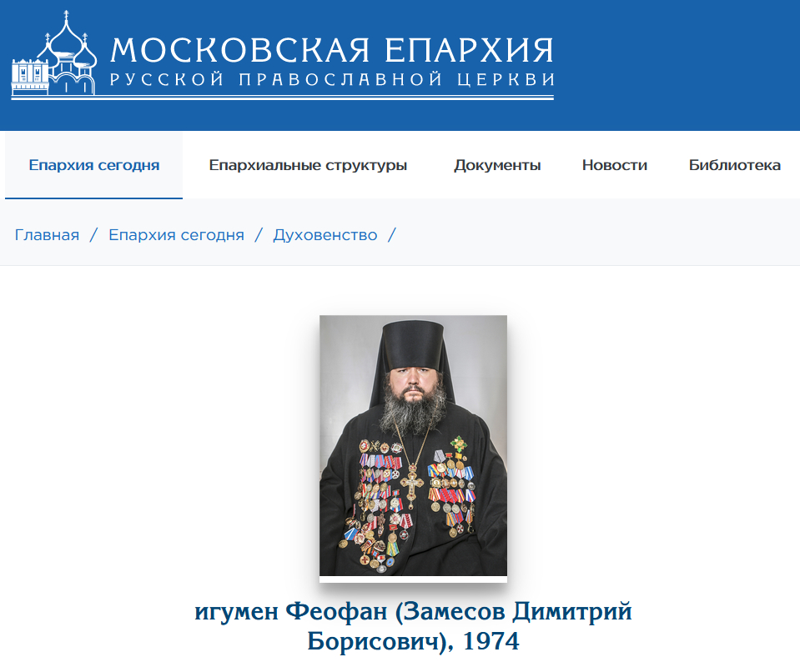Click the МОСКОВСКАЯ ЕПАРХИЯ site title
This screenshot has height=672, width=800.
click(x=332, y=50)
